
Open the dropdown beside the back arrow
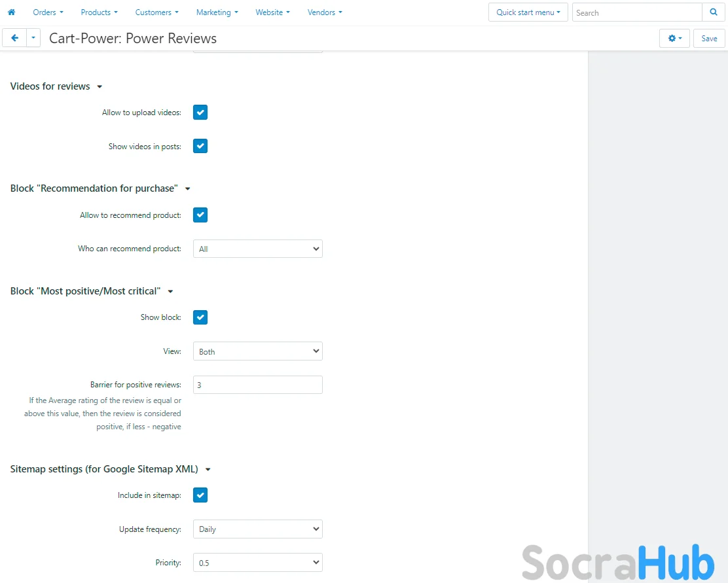pyautogui.click(x=33, y=38)
